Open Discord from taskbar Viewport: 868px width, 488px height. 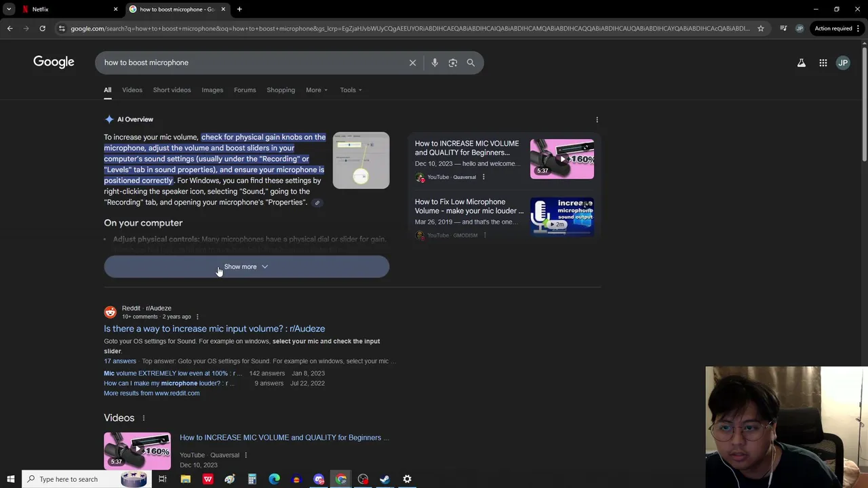click(319, 479)
